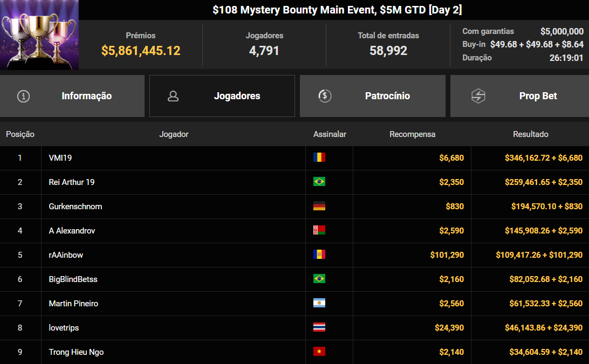Viewport: 589px width, 364px height.
Task: Click the Posição column header
Action: click(20, 134)
